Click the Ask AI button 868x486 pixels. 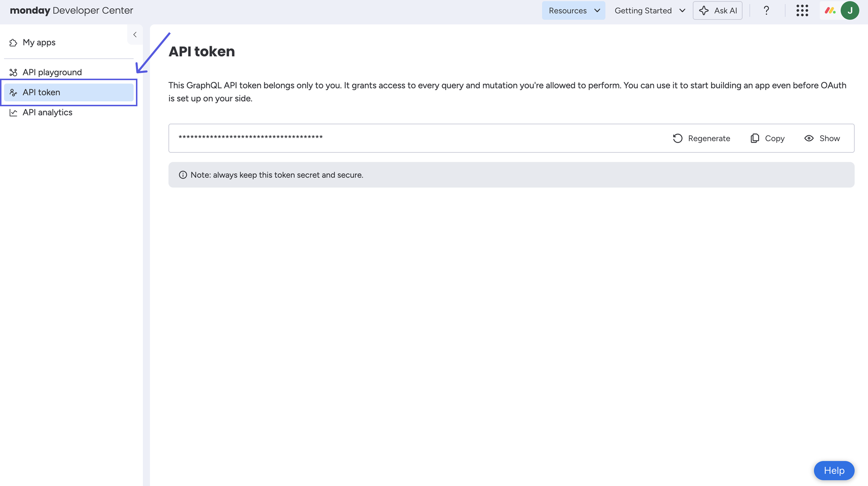pyautogui.click(x=718, y=10)
